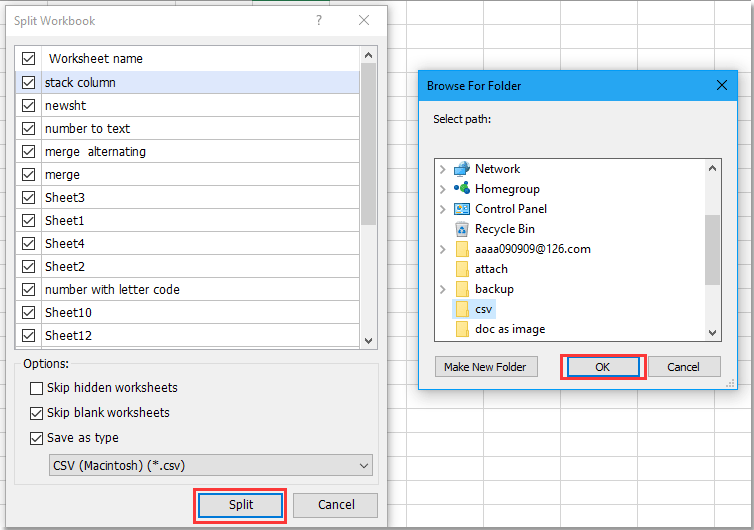Select the Recycle Bin icon

click(x=461, y=229)
